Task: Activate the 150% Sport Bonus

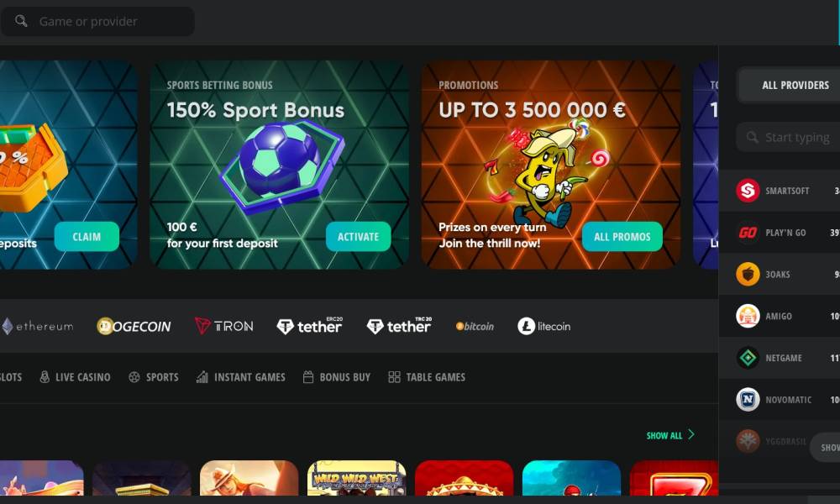Action: tap(359, 237)
